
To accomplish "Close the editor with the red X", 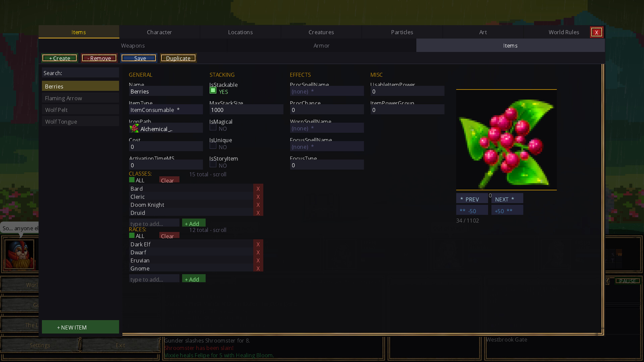I will 596,32.
